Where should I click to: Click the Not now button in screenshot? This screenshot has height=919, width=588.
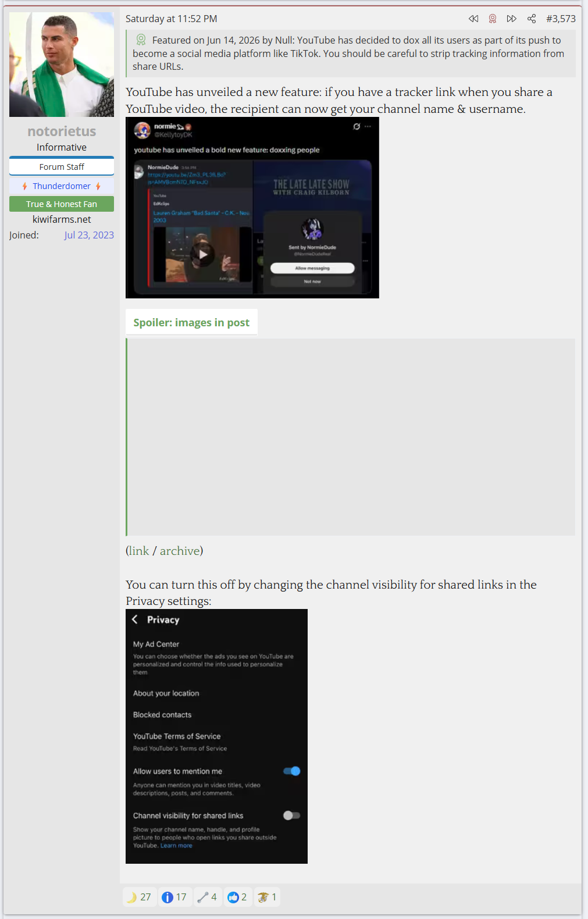[x=312, y=282]
